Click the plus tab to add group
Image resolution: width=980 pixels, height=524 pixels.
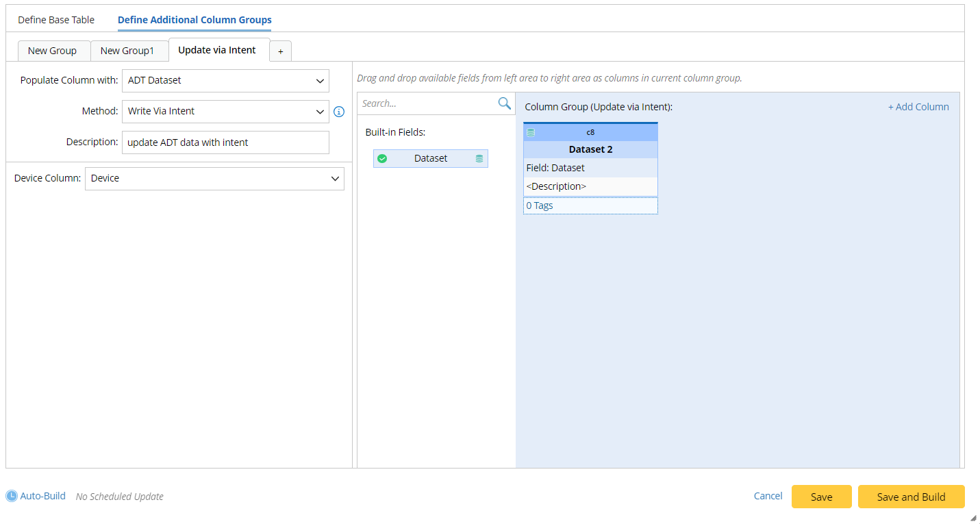[280, 51]
